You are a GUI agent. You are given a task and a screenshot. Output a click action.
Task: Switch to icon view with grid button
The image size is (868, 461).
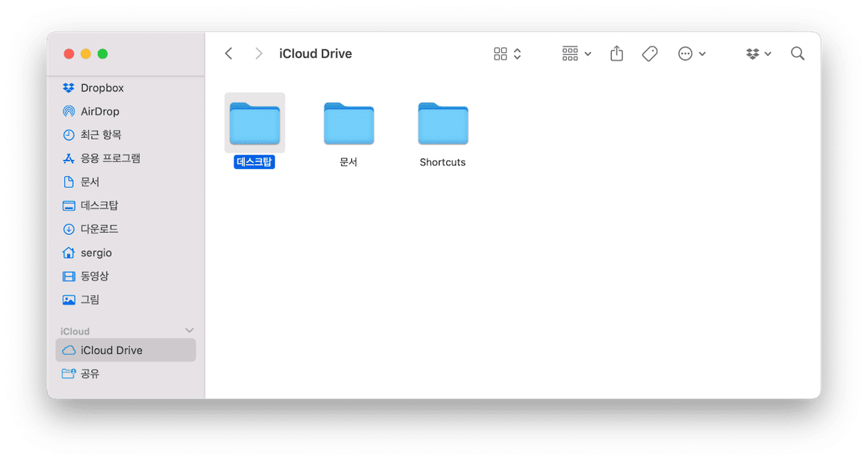click(x=500, y=54)
